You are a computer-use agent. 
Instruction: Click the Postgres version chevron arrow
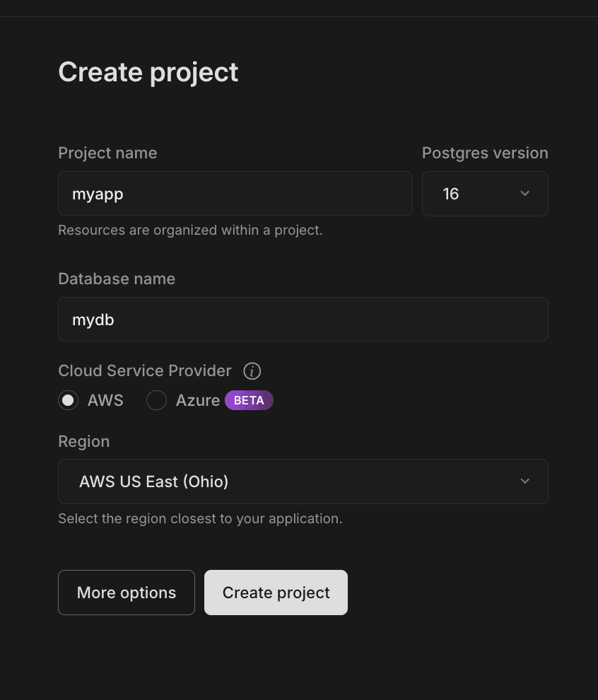pyautogui.click(x=524, y=194)
